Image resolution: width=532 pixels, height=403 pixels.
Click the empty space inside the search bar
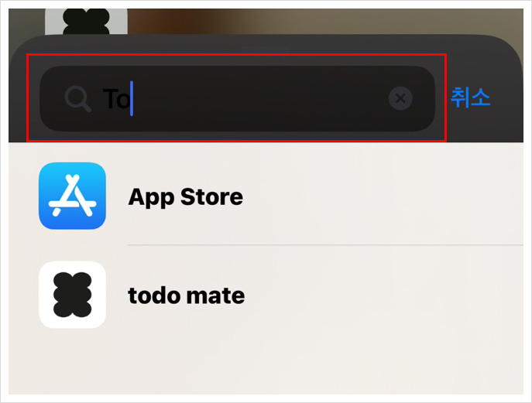tap(258, 99)
